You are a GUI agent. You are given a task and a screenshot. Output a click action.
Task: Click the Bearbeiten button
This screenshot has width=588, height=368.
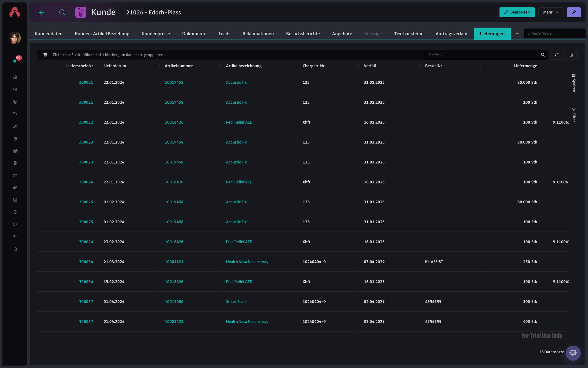[x=517, y=12]
